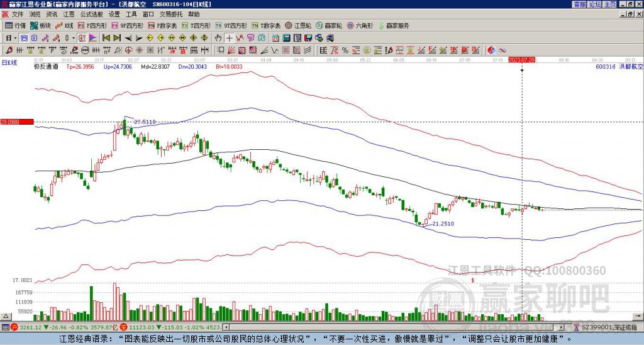Open the 日 period dropdown
The height and width of the screenshot is (345, 644).
click(11, 38)
